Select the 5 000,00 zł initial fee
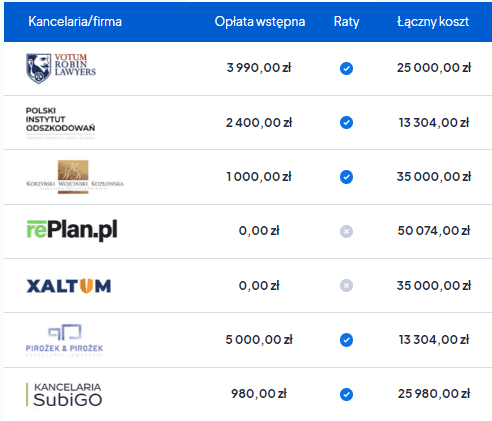This screenshot has width=492, height=421. (259, 340)
